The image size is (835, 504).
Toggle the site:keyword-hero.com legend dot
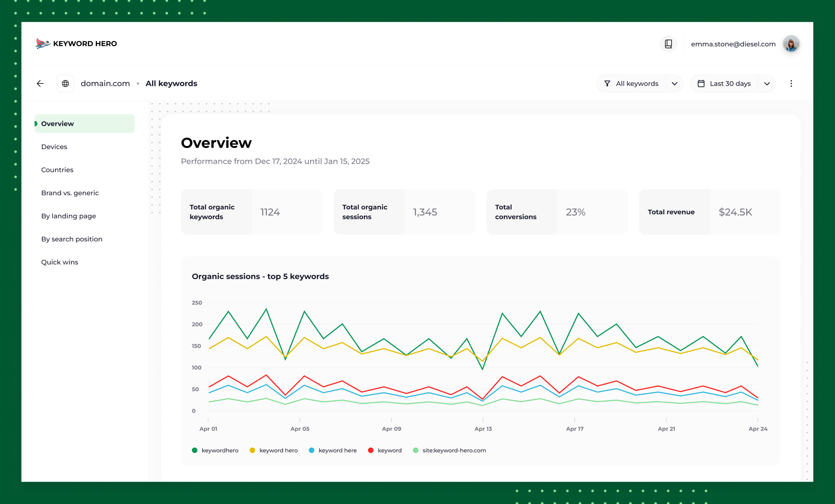tap(416, 450)
